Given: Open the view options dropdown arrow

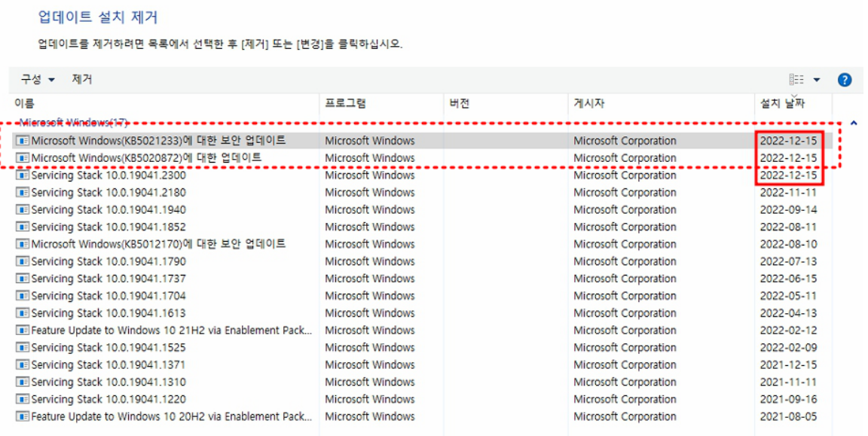Looking at the screenshot, I should click(x=817, y=81).
